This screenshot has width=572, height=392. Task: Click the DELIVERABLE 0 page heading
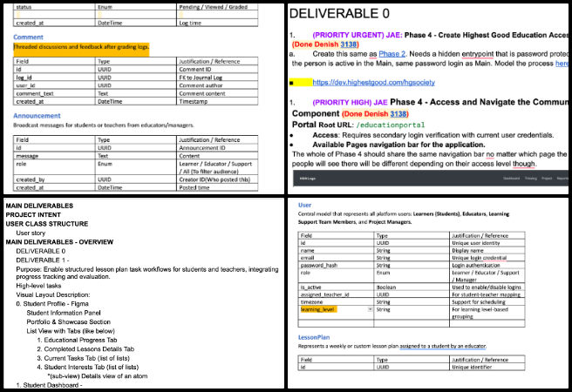[x=339, y=13]
